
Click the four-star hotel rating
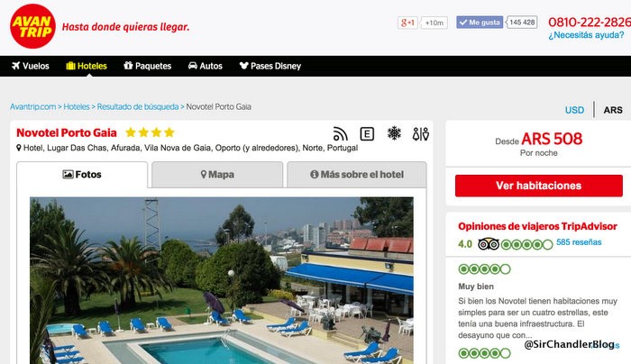(150, 132)
